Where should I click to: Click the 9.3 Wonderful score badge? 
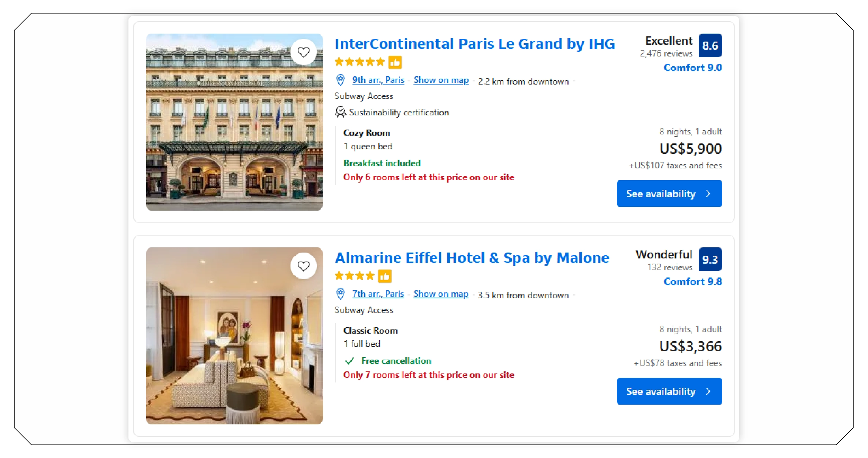(x=710, y=258)
